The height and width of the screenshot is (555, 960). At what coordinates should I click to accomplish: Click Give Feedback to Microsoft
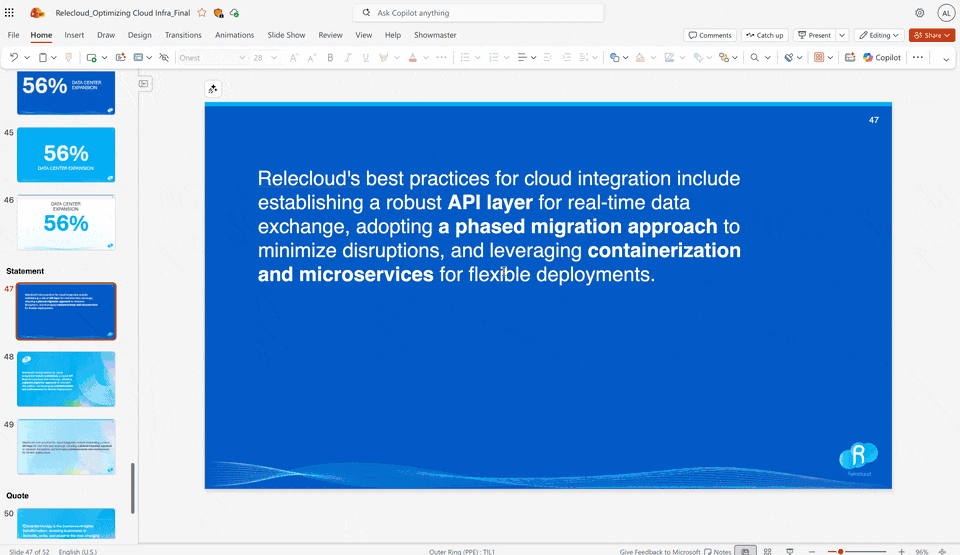coord(660,551)
